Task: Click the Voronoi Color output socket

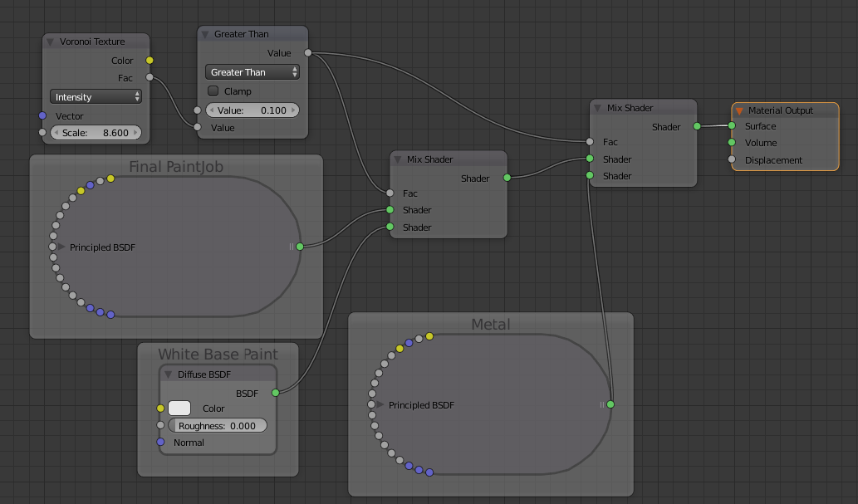Action: point(150,60)
